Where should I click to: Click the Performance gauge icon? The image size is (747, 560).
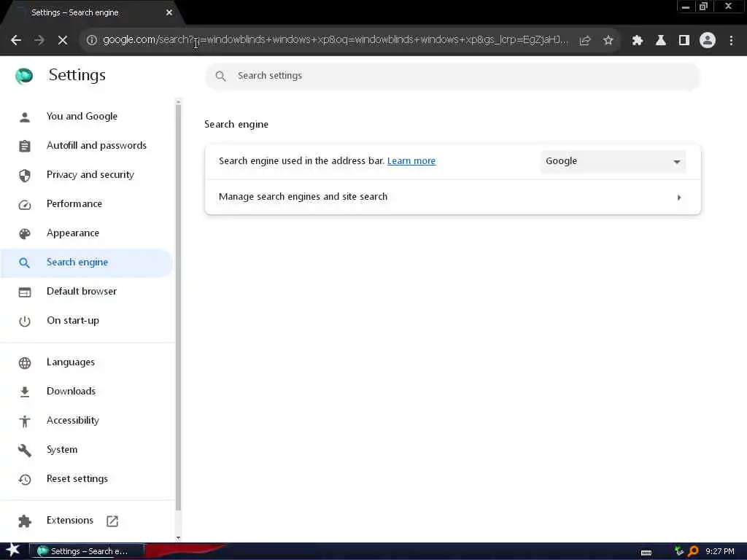[x=25, y=205]
